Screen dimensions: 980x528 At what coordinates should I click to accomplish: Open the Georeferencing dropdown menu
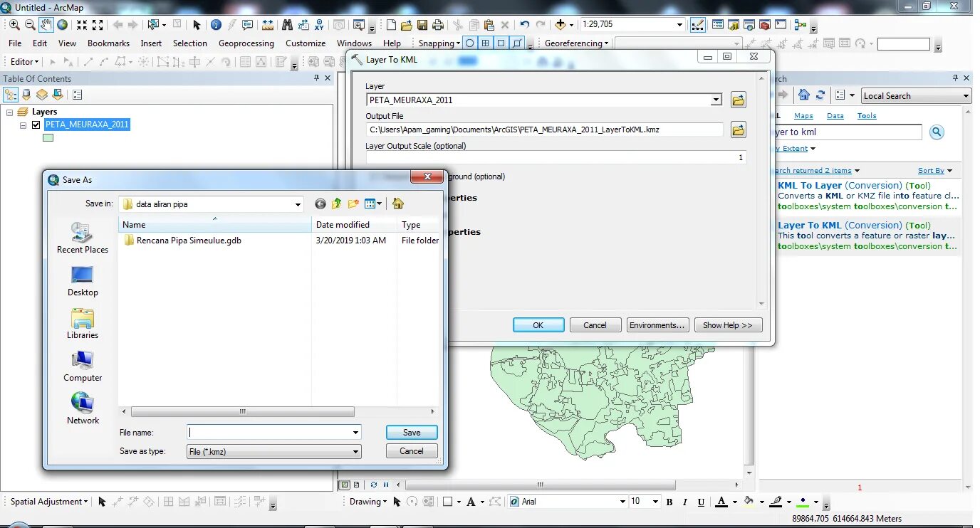(x=577, y=43)
